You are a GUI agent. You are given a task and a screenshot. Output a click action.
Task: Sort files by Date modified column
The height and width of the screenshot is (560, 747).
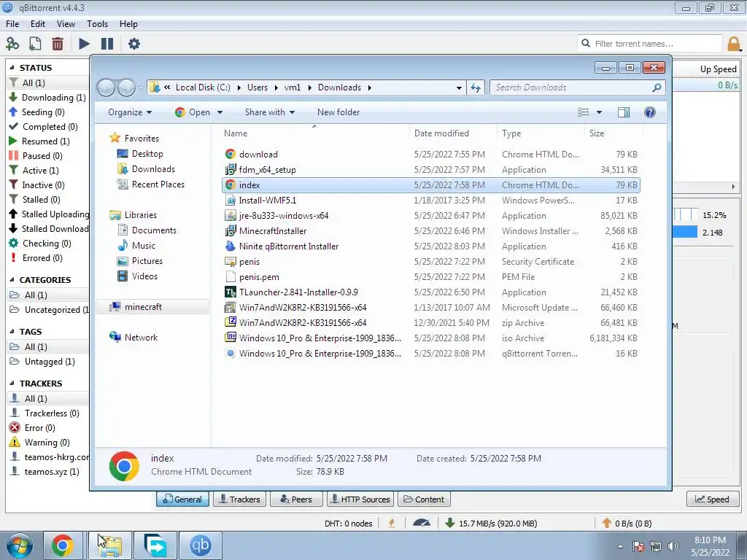[441, 133]
